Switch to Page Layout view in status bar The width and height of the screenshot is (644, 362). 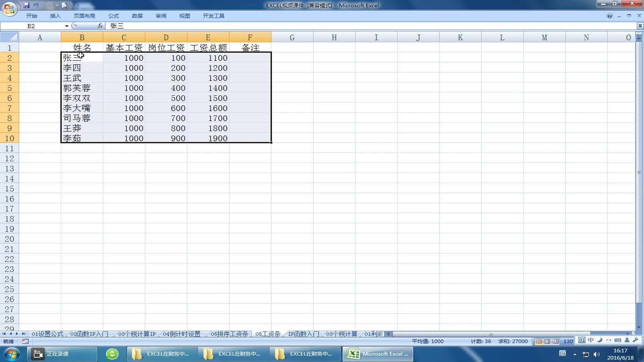pyautogui.click(x=547, y=342)
